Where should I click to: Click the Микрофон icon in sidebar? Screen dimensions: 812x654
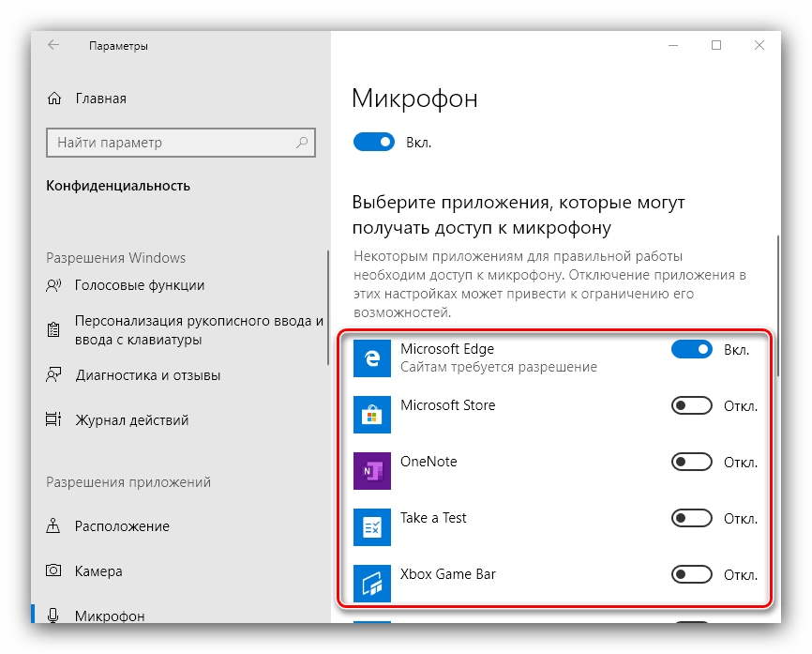tap(53, 616)
